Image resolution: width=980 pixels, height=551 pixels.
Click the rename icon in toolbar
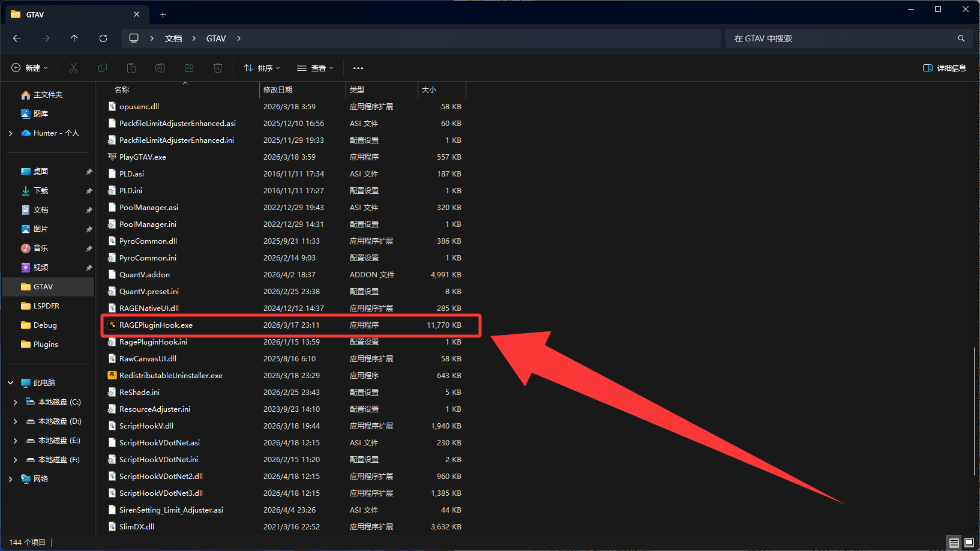pos(160,68)
